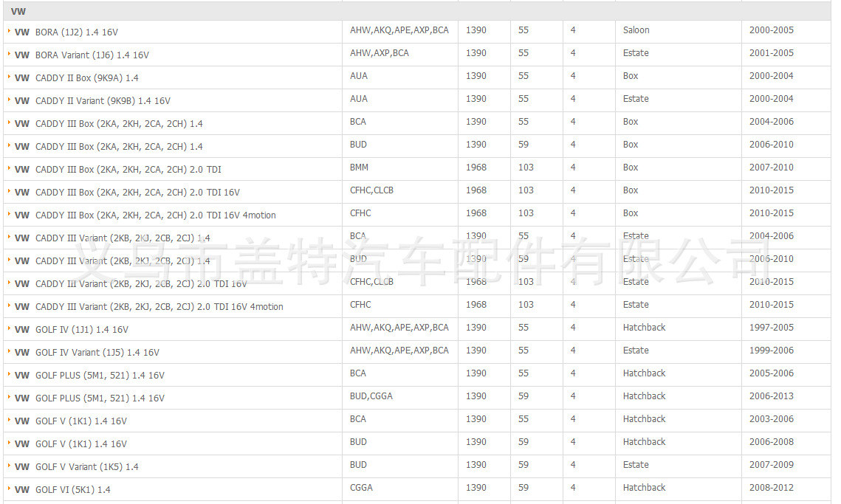Viewport: 841px width, 504px height.
Task: Select the '2006-2008' year range cell
Action: coord(772,442)
